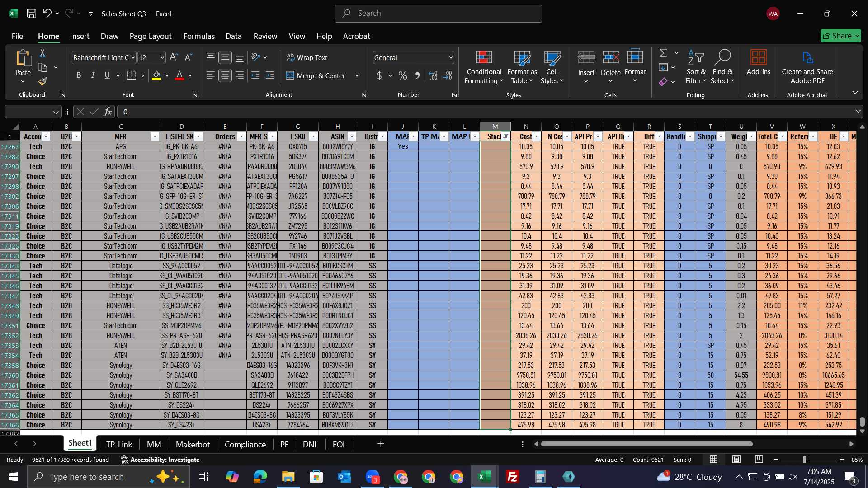This screenshot has height=488, width=868.
Task: Open the font name dropdown
Action: 133,57
